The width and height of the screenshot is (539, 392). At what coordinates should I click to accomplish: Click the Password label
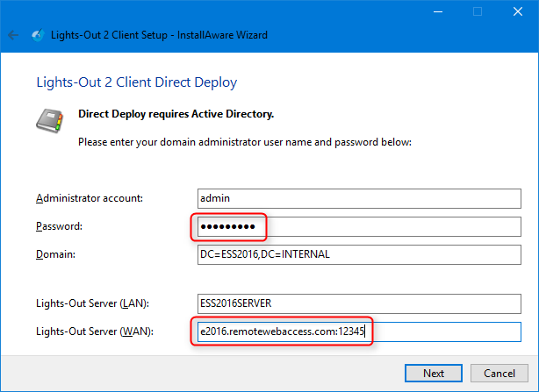59,226
